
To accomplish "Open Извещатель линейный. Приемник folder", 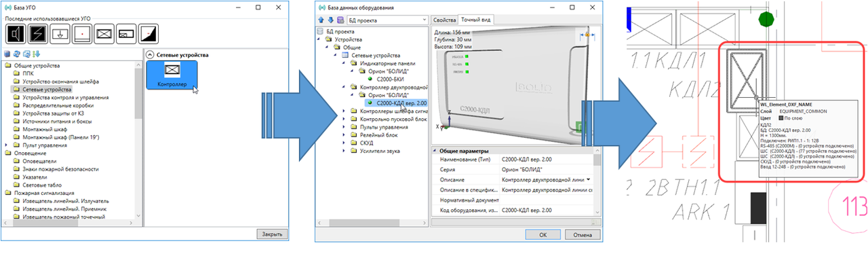I will (59, 209).
